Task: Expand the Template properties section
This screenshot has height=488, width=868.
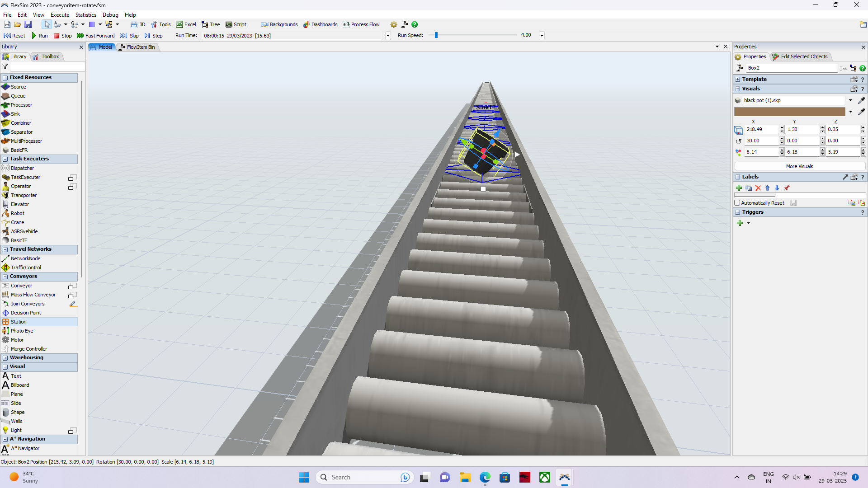Action: click(737, 79)
